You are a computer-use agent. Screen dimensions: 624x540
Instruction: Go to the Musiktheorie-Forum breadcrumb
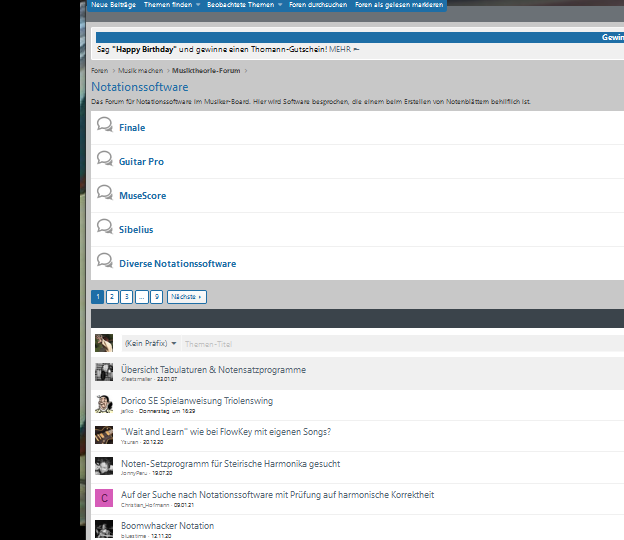tap(206, 70)
